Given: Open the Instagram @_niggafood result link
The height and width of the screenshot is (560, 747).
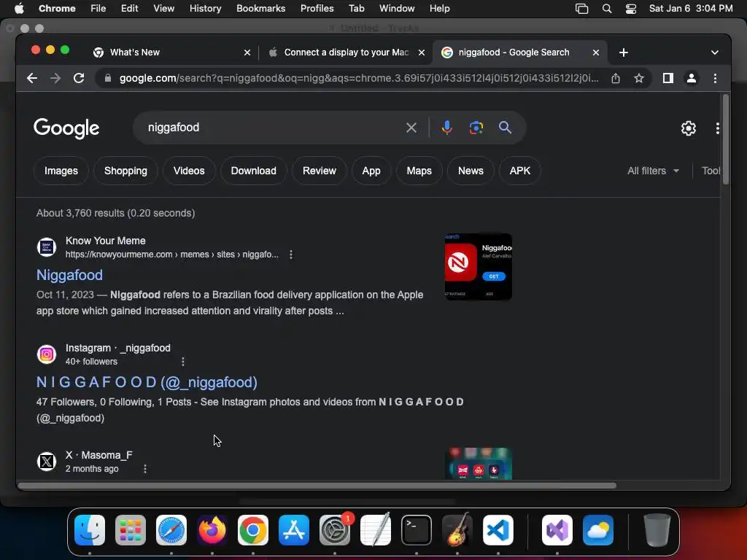Looking at the screenshot, I should click(x=147, y=382).
